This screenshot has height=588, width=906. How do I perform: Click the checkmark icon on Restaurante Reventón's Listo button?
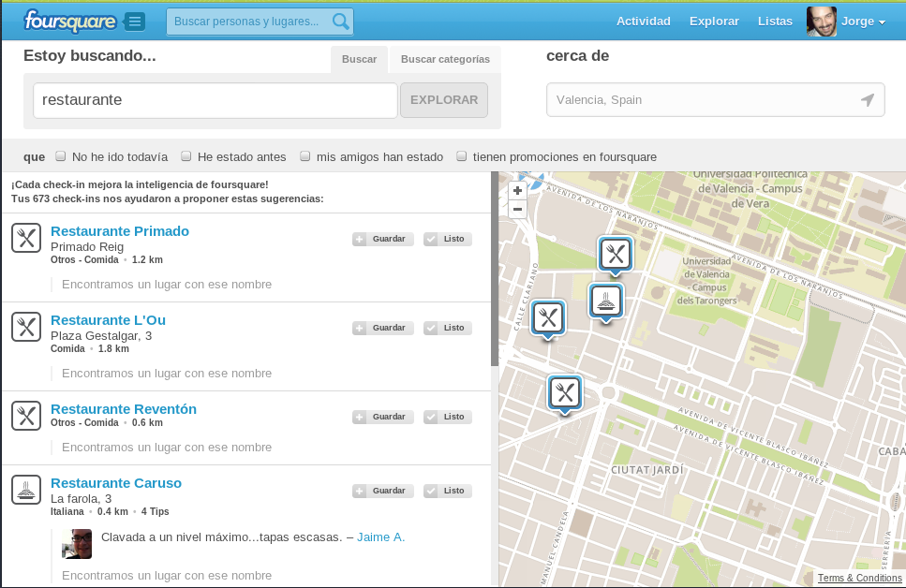tap(432, 417)
